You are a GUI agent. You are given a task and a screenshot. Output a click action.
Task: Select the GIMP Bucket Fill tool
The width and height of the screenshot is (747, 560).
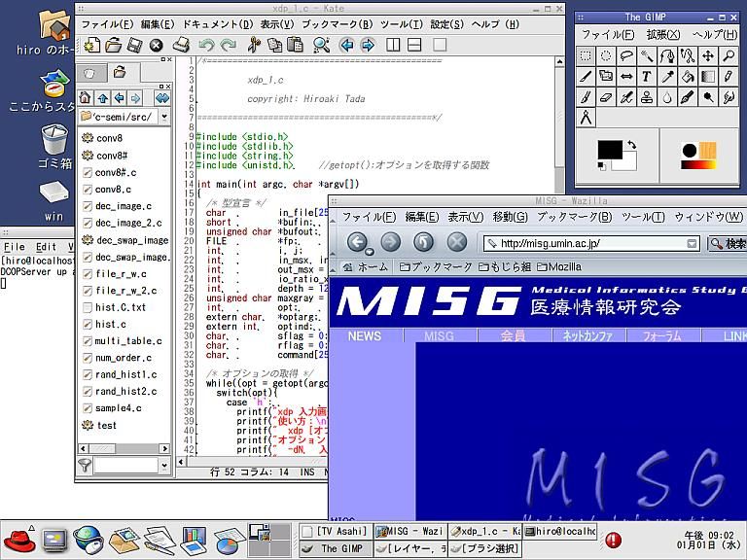688,77
